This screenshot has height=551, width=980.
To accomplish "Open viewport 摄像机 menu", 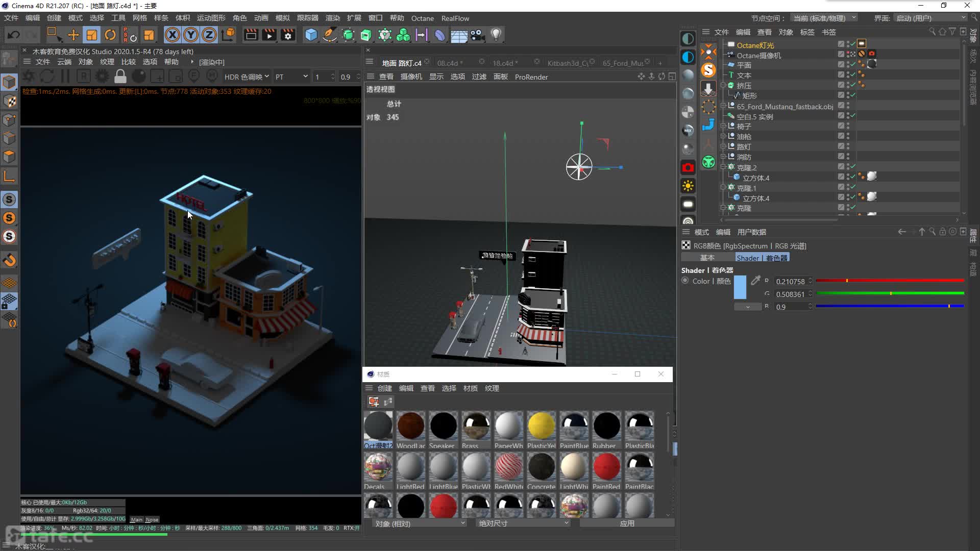I will click(x=411, y=77).
